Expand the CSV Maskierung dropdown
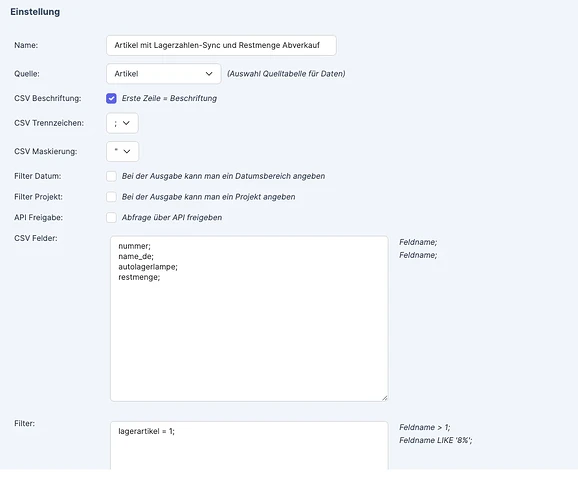This screenshot has width=578, height=500. click(122, 152)
